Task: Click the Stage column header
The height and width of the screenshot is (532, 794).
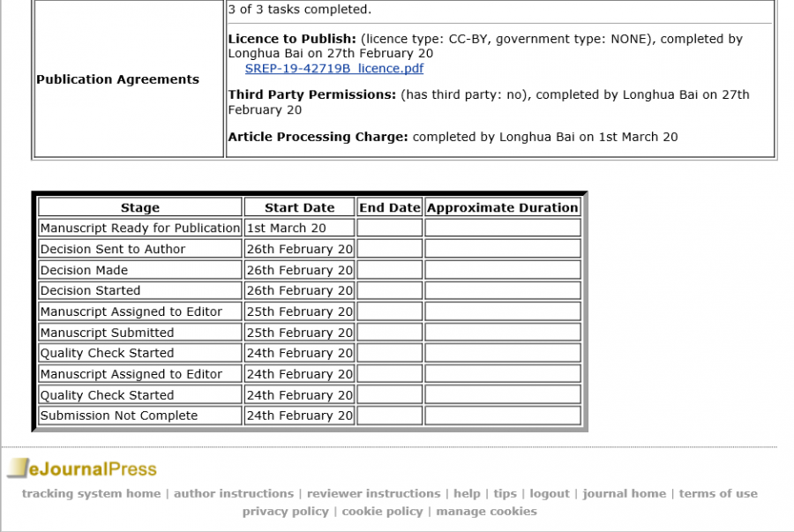Action: (139, 207)
